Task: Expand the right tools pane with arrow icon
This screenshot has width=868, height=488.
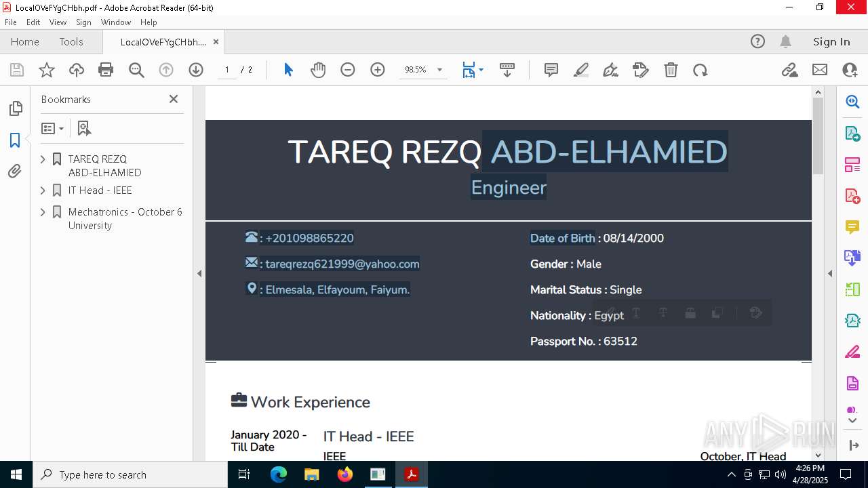Action: 852,445
